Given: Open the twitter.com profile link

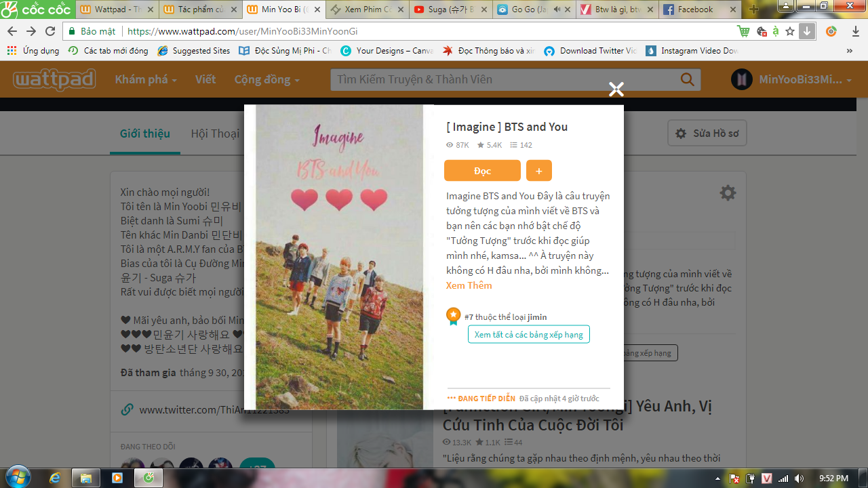Looking at the screenshot, I should click(x=214, y=410).
